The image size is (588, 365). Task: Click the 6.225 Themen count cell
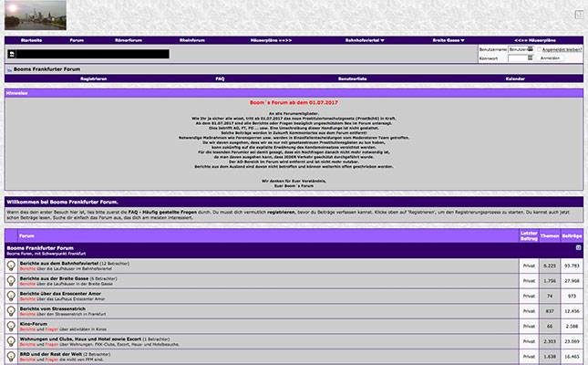(x=550, y=266)
